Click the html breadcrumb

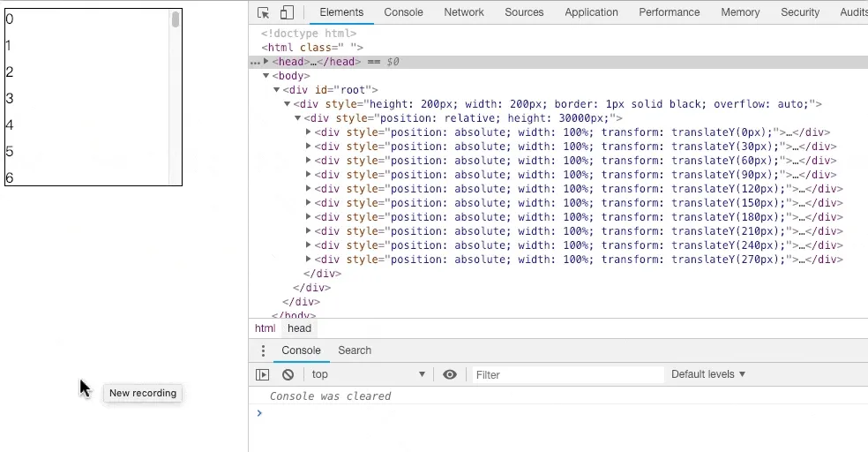[266, 328]
